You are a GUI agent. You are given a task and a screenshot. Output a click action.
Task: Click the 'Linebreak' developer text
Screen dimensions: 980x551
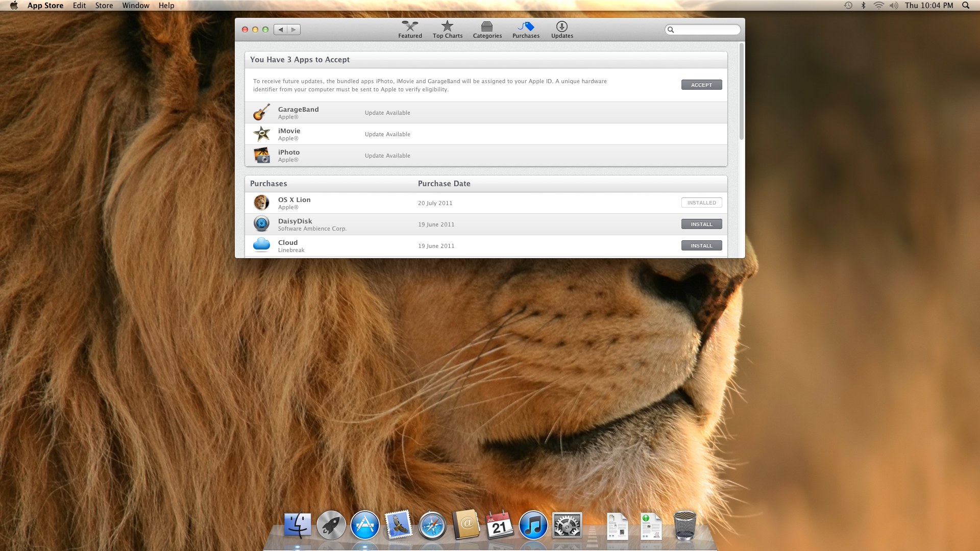pos(291,250)
